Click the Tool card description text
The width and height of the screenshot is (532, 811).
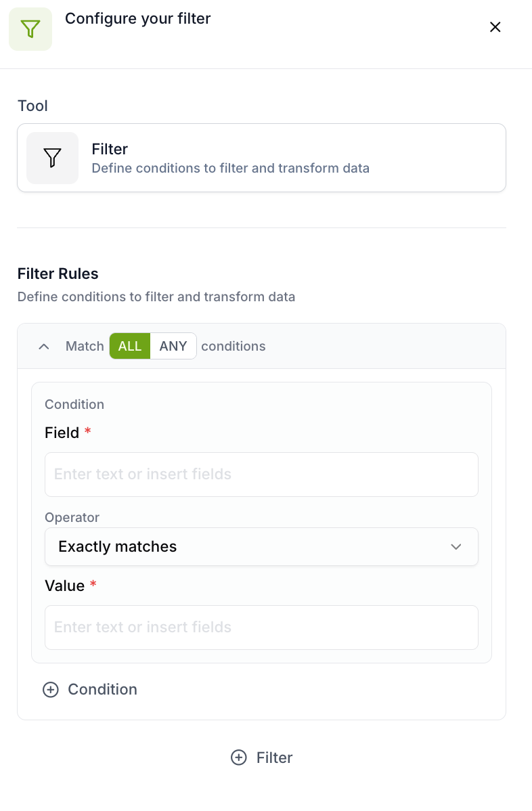pos(230,168)
